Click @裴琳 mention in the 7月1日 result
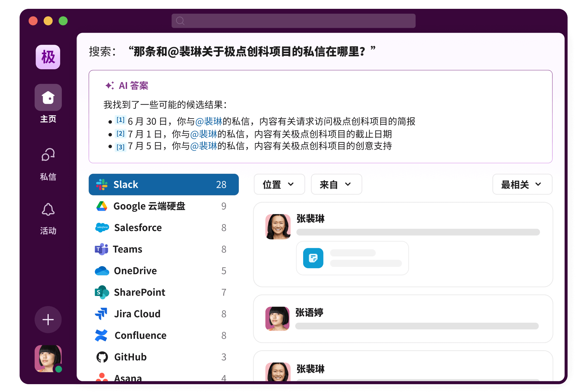Screen dimensions: 588x392 [x=204, y=134]
